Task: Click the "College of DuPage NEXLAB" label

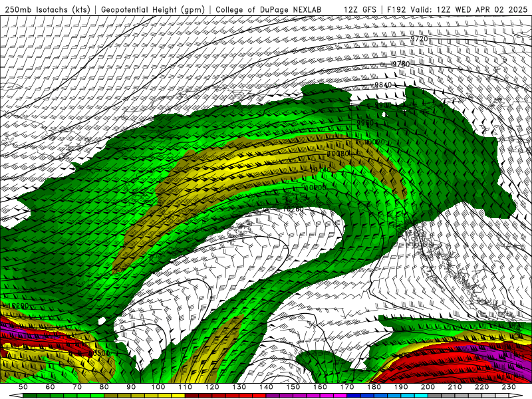Action: (x=269, y=9)
